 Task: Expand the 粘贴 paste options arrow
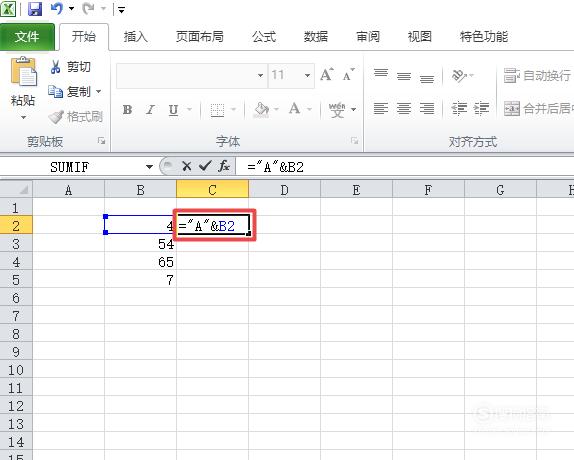pos(23,117)
